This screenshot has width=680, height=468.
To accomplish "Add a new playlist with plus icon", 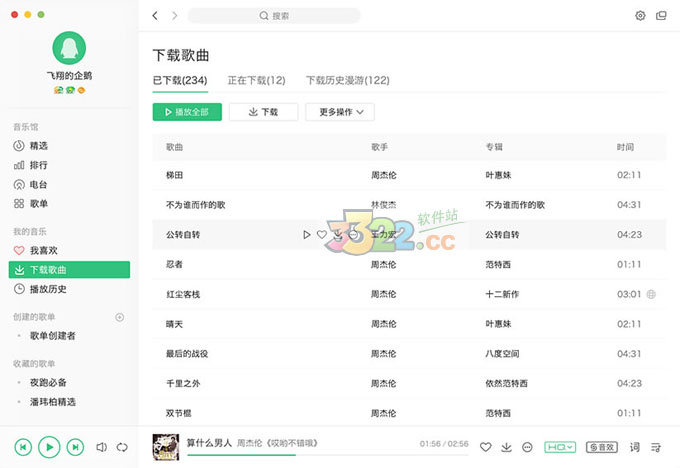I will point(120,317).
